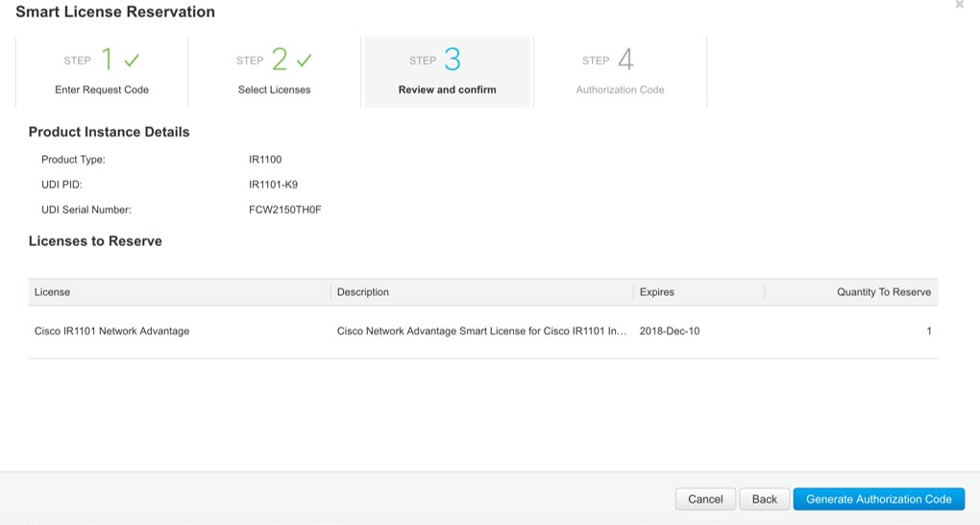Click quantity value 1 in license row
Screen dimensions: 980x525
click(x=929, y=331)
